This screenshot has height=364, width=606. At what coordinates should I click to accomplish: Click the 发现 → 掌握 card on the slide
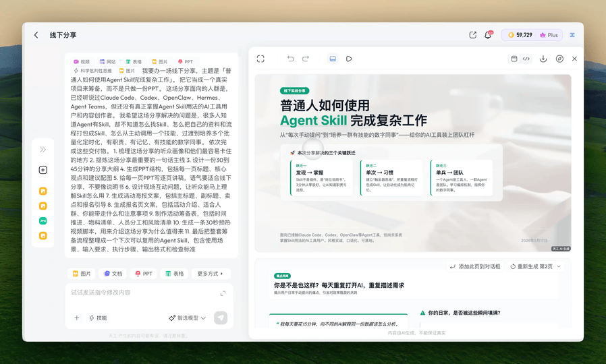coord(321,178)
